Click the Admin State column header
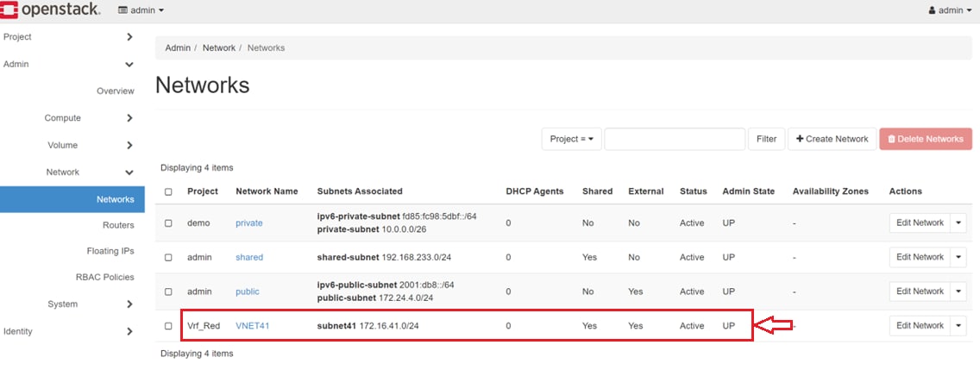This screenshot has height=376, width=980. click(x=748, y=191)
